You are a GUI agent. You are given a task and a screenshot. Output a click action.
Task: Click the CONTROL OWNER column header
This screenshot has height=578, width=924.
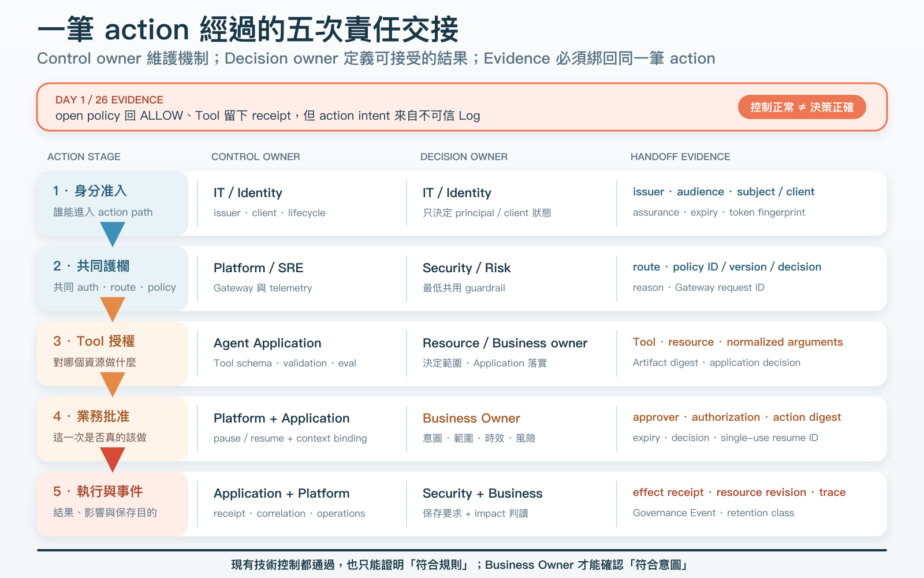[x=255, y=157]
